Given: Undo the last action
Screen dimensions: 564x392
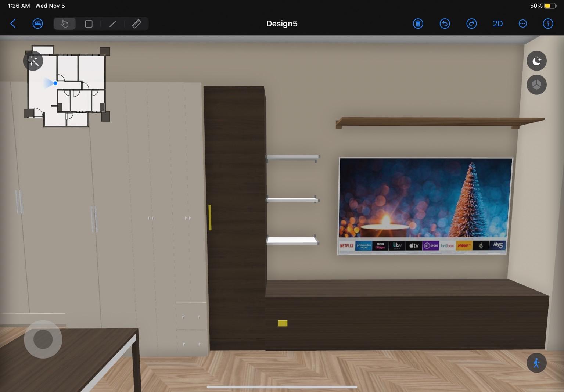Looking at the screenshot, I should [x=445, y=24].
